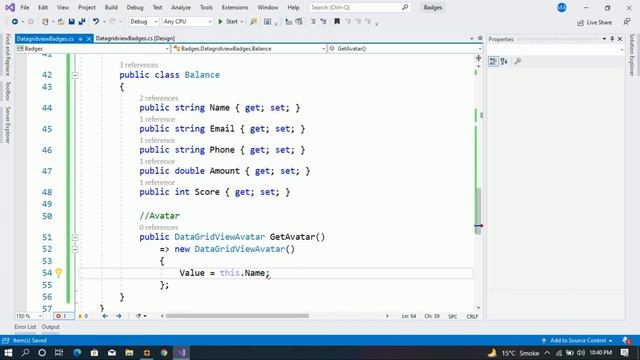Open the Toolbox side tab
The width and height of the screenshot is (640, 360).
click(x=7, y=91)
